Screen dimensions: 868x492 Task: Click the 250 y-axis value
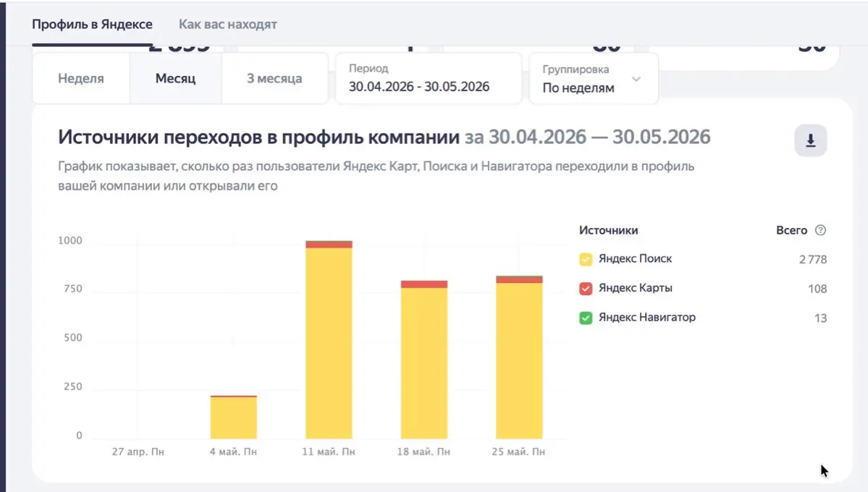click(72, 386)
